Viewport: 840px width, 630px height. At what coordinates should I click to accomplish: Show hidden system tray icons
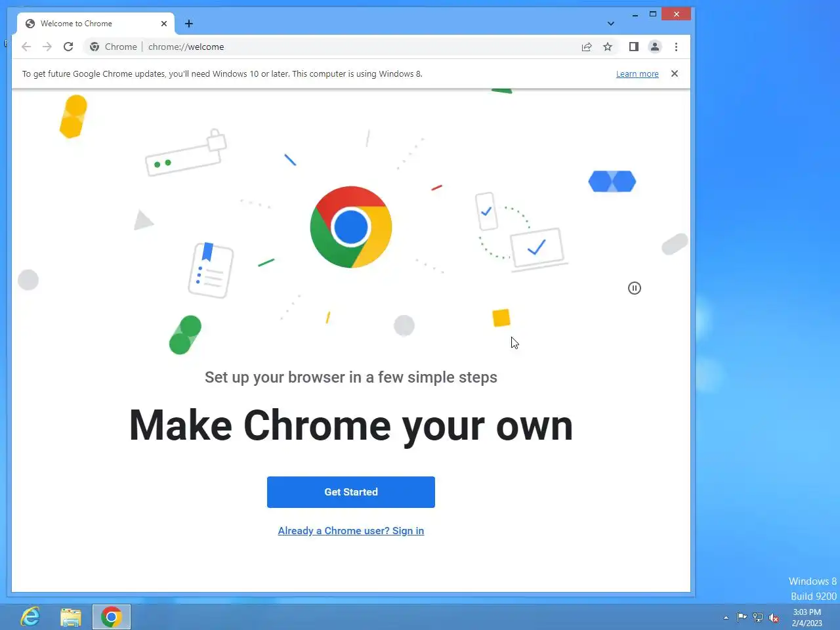[x=726, y=618]
